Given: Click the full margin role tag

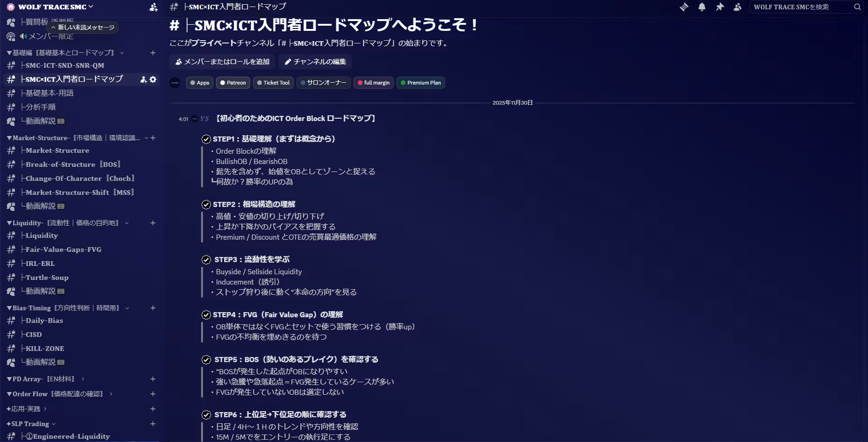Looking at the screenshot, I should pyautogui.click(x=374, y=83).
